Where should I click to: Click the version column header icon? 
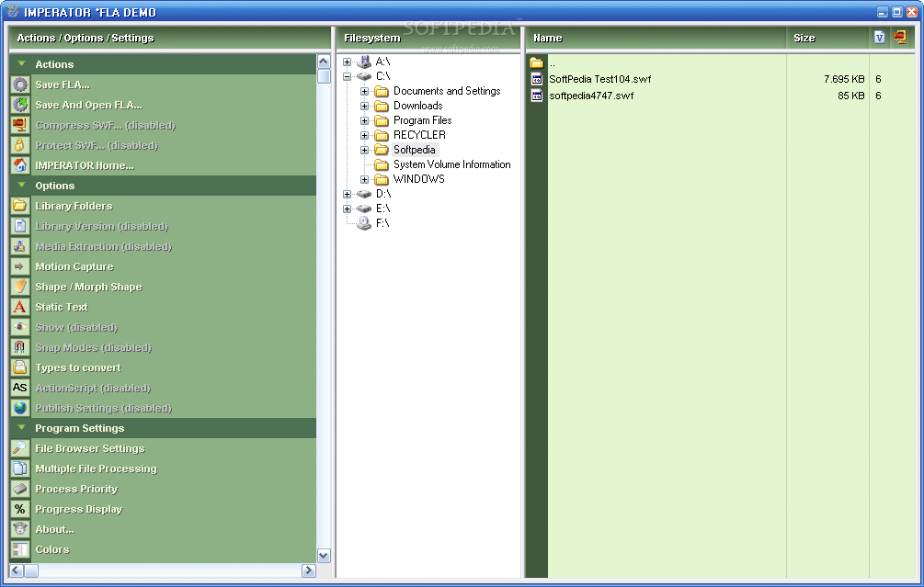point(879,38)
